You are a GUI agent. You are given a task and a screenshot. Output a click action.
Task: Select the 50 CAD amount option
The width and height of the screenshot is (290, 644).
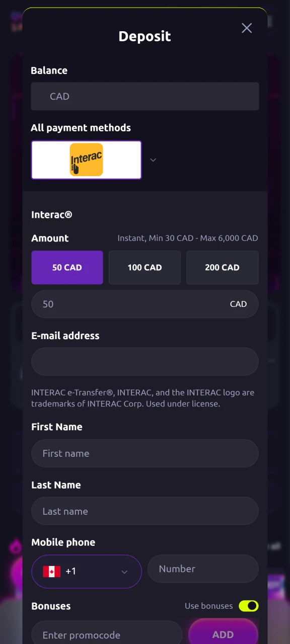click(x=67, y=267)
